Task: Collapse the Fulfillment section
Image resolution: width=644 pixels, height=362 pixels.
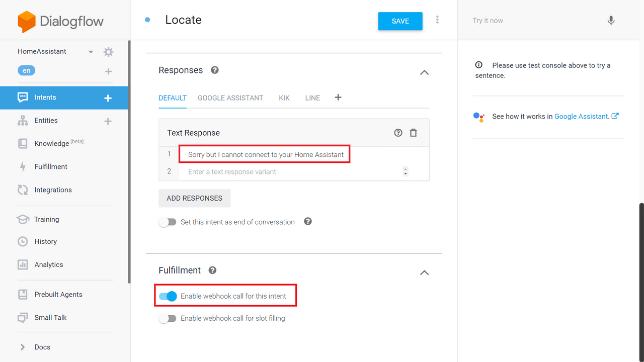Action: point(424,273)
